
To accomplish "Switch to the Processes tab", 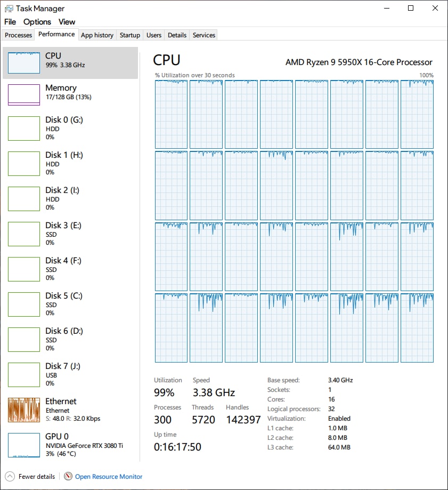I will [x=18, y=35].
